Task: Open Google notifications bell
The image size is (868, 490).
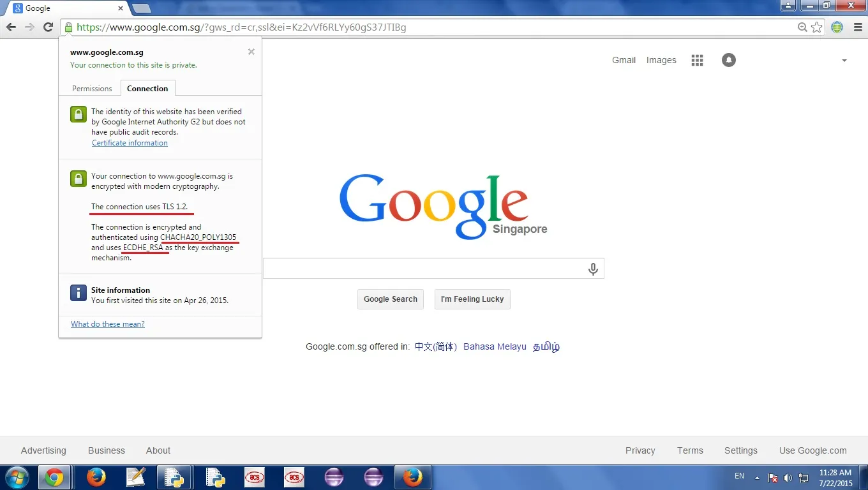Action: (729, 60)
